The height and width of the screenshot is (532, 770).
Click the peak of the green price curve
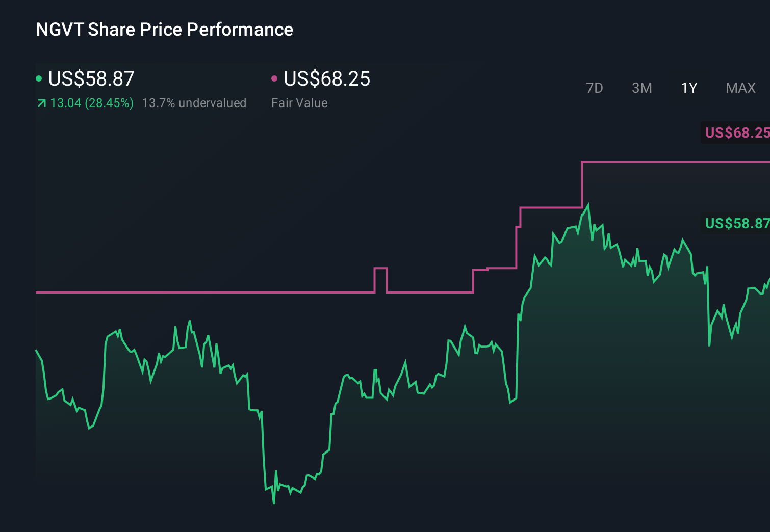click(x=588, y=203)
